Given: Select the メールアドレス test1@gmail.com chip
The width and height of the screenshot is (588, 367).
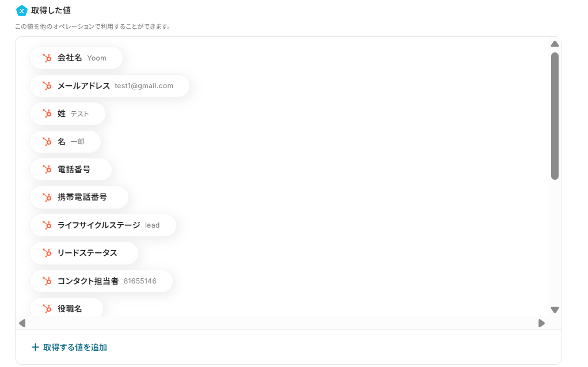Looking at the screenshot, I should coord(109,86).
